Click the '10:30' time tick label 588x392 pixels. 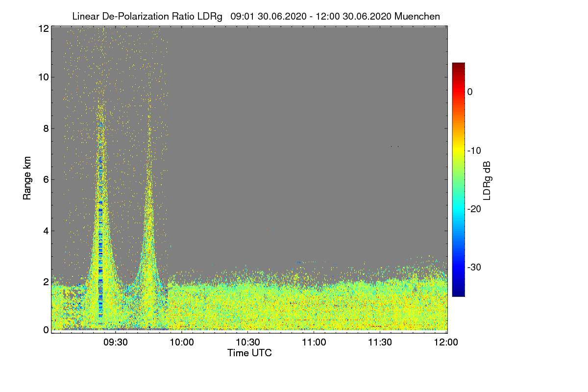pos(248,342)
